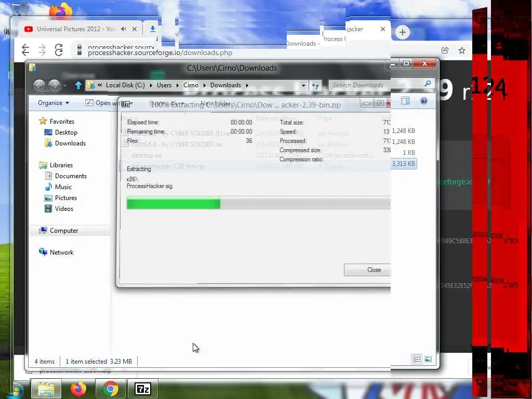Image resolution: width=532 pixels, height=399 pixels.
Task: Click the Explorer Back navigation arrow
Action: (x=39, y=85)
